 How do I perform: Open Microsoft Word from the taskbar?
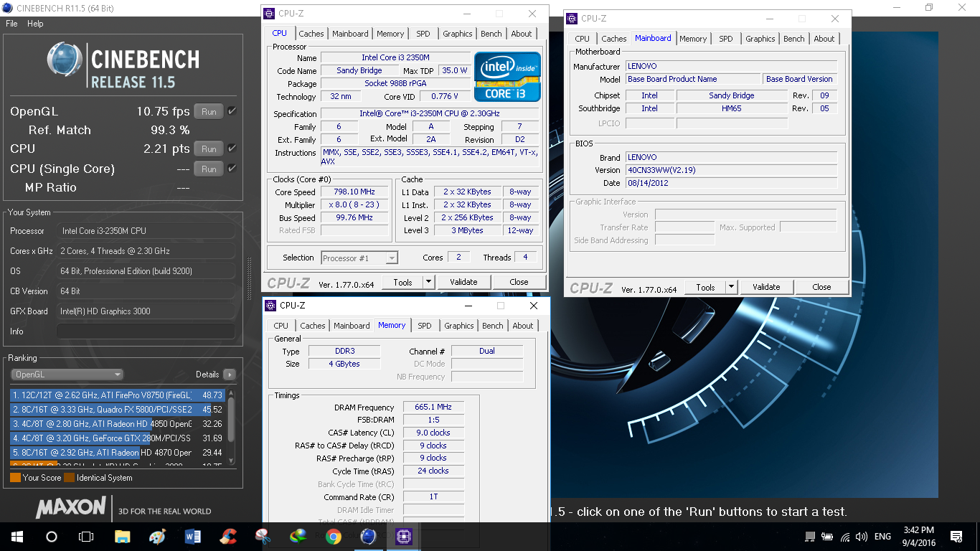[193, 536]
